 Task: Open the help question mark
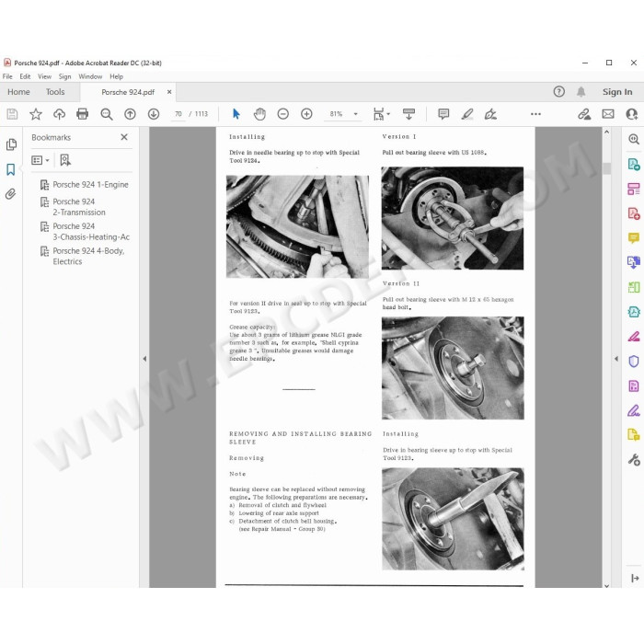(x=559, y=92)
